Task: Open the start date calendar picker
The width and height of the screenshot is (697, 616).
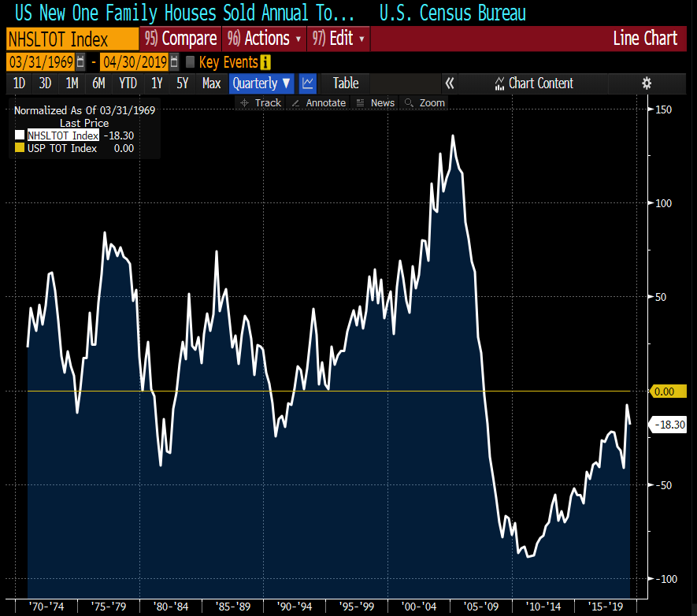Action: point(80,62)
